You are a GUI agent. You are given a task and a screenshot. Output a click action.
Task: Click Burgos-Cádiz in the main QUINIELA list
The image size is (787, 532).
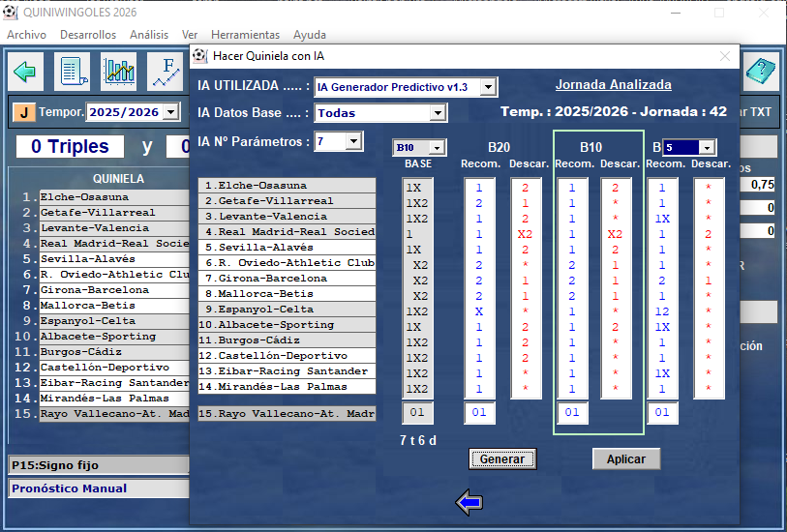[114, 352]
